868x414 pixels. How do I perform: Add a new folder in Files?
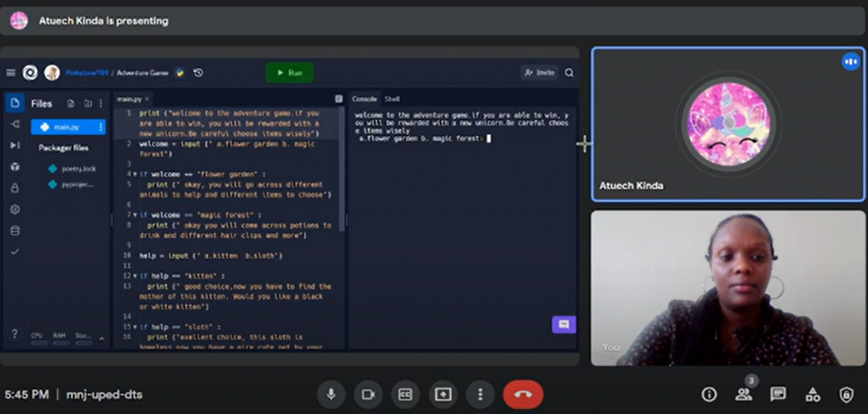pos(87,103)
